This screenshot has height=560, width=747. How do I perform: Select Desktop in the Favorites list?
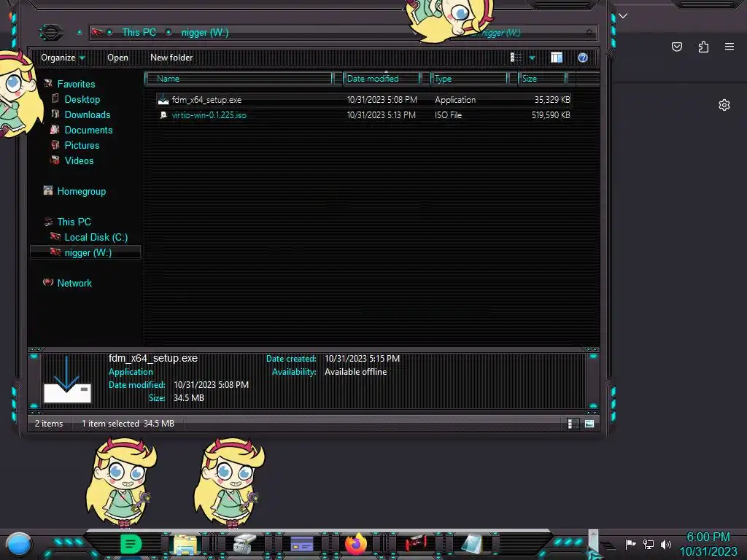coord(82,99)
